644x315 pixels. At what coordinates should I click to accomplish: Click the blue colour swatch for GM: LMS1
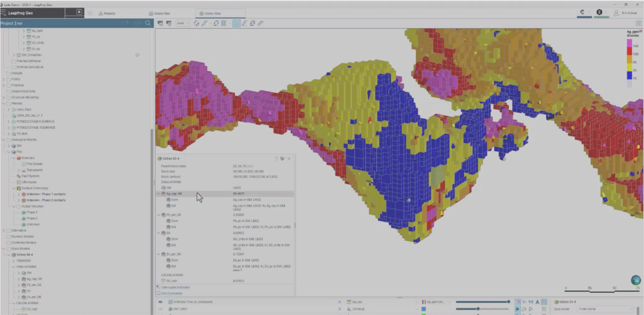pyautogui.click(x=424, y=309)
